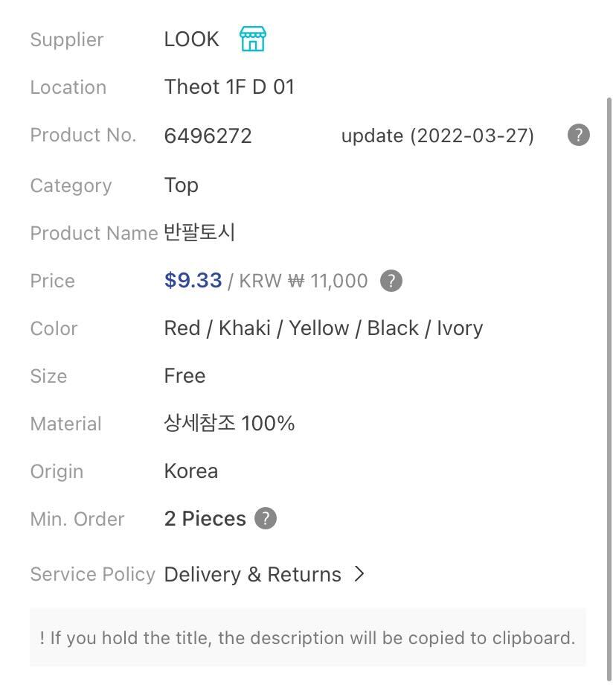Open Delivery & Returns service policy

tap(252, 574)
